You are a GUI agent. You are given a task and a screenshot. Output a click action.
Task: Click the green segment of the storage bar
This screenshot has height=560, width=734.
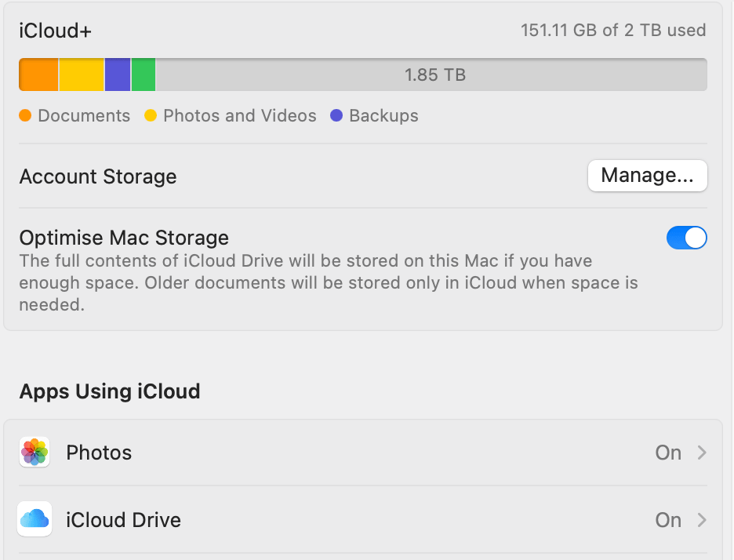coord(143,75)
